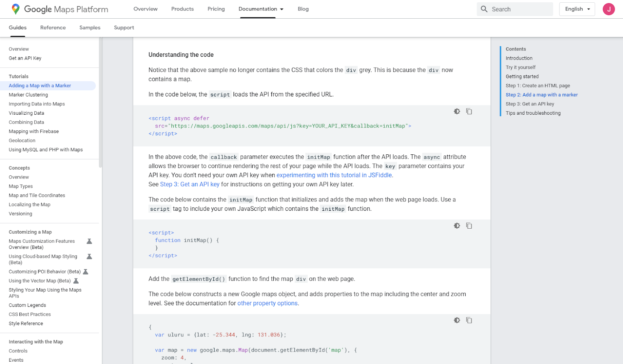Open the English language selector

[577, 9]
